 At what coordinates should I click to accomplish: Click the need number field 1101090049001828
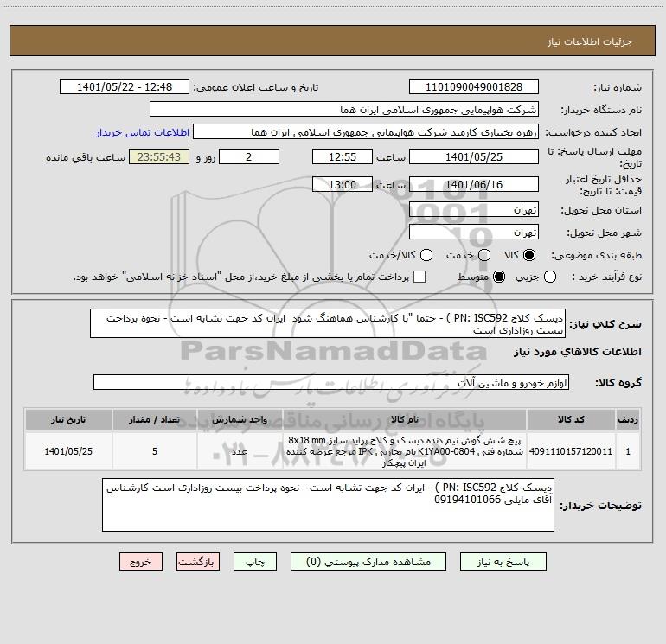(x=474, y=87)
